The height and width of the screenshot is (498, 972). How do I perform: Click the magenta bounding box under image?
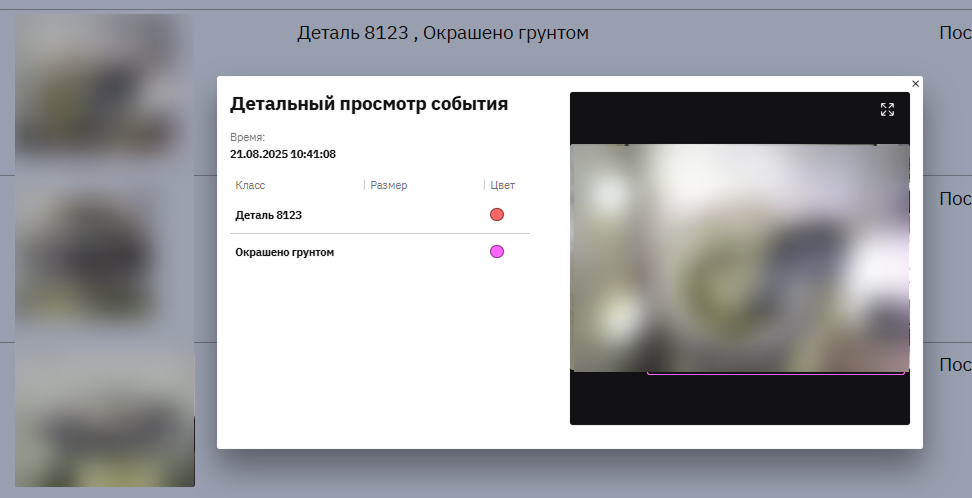(x=775, y=374)
